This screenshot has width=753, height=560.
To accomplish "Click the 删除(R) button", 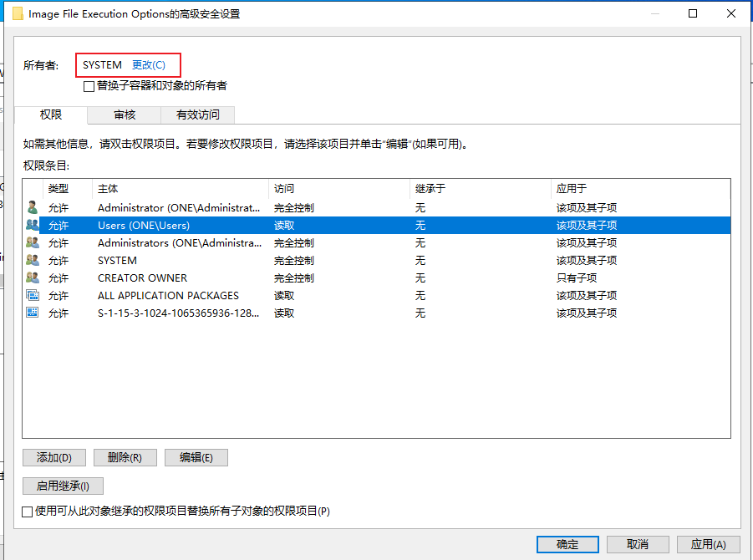I will tap(125, 458).
